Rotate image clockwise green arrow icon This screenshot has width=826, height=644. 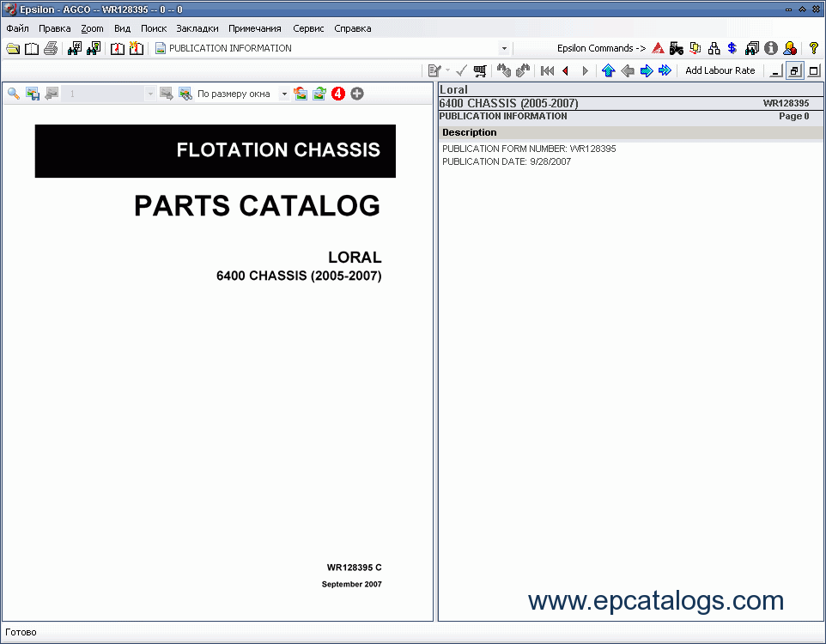tap(319, 94)
